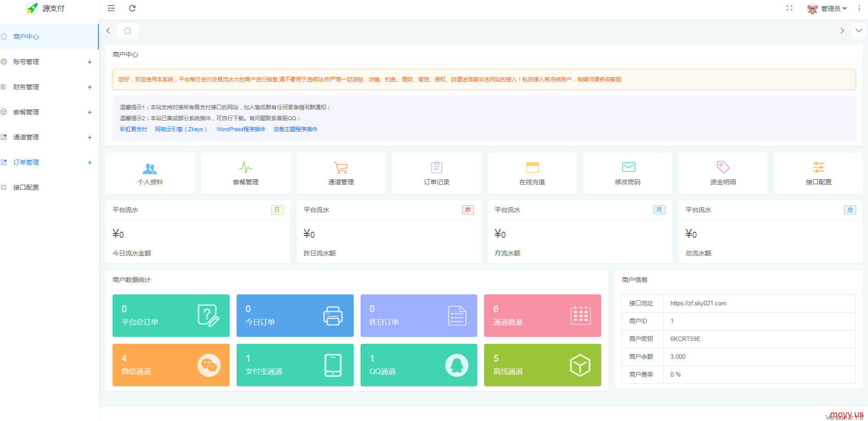Viewport: 868px width, 421px height.
Task: Follow the 总裁主题程序插件 link
Action: 295,129
